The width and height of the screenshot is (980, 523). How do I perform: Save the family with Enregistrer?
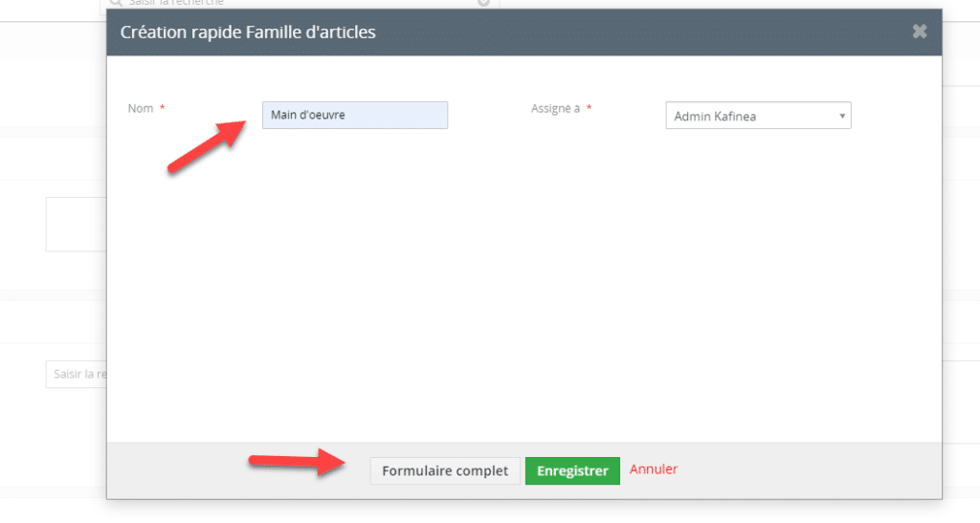[x=572, y=470]
